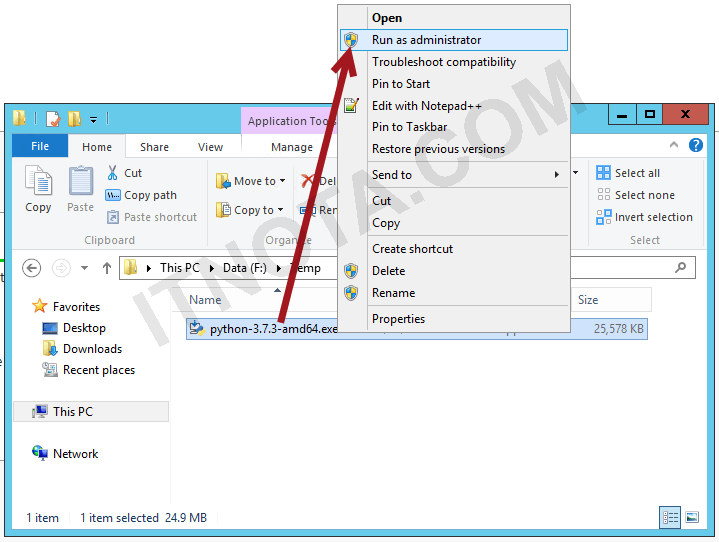Open Customize Quick Access Toolbar dropdown

click(x=94, y=120)
